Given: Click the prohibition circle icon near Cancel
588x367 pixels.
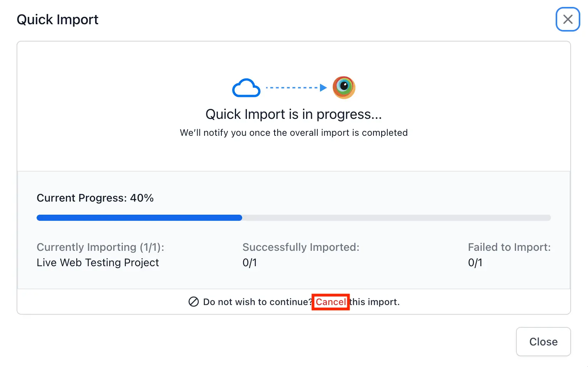Looking at the screenshot, I should [x=193, y=302].
